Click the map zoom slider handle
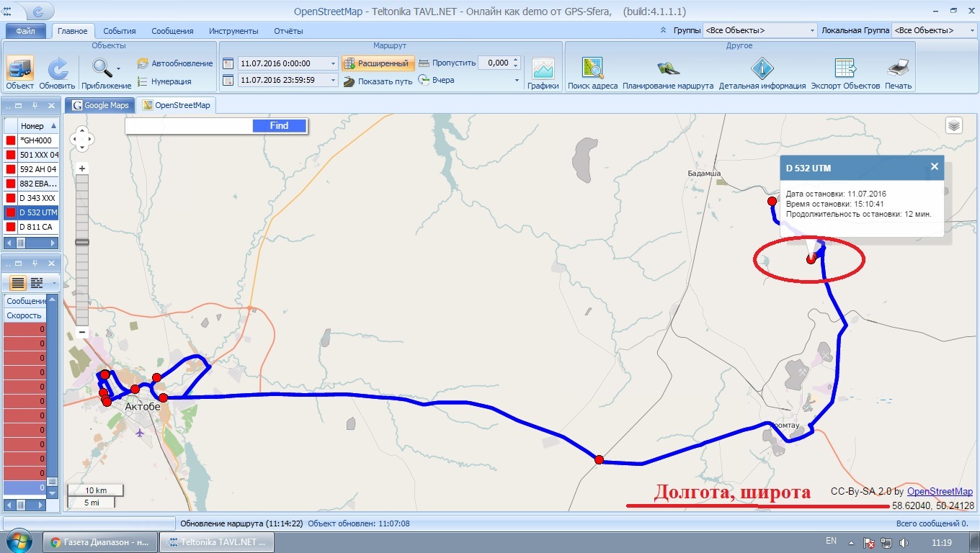The image size is (980, 553). pos(81,243)
